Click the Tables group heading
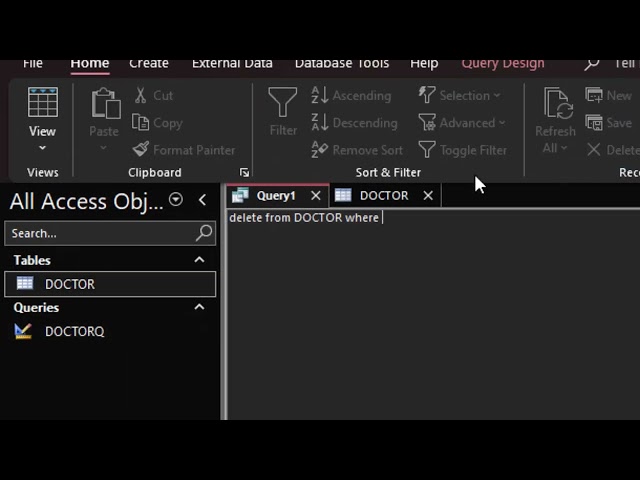The width and height of the screenshot is (640, 480). tap(32, 260)
